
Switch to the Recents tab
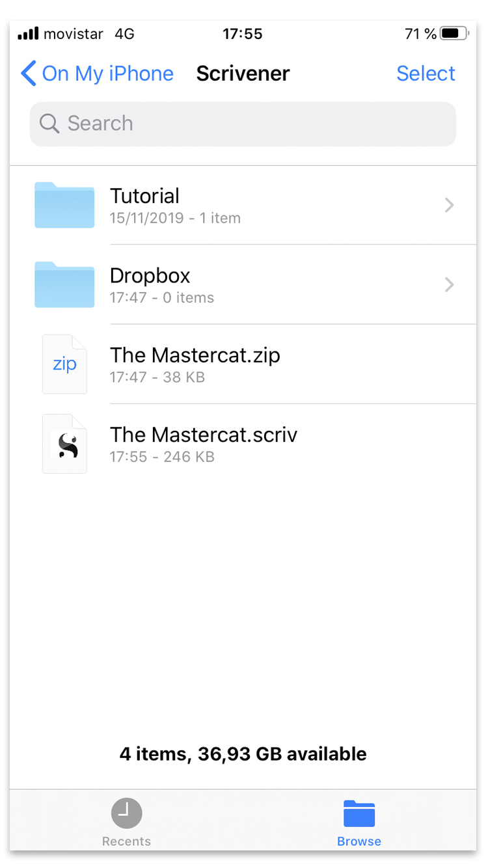(126, 822)
